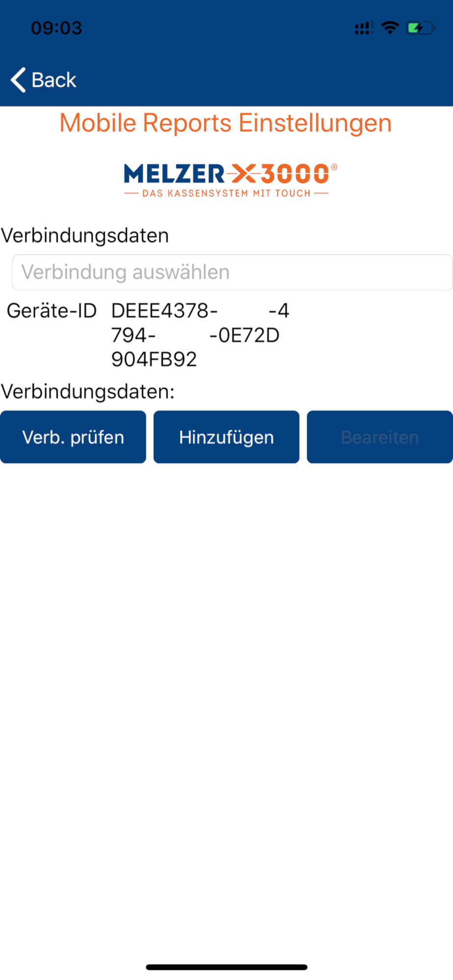Tap the lower Verbindungsdaten: label
Screen dimensions: 453x980
click(x=88, y=392)
